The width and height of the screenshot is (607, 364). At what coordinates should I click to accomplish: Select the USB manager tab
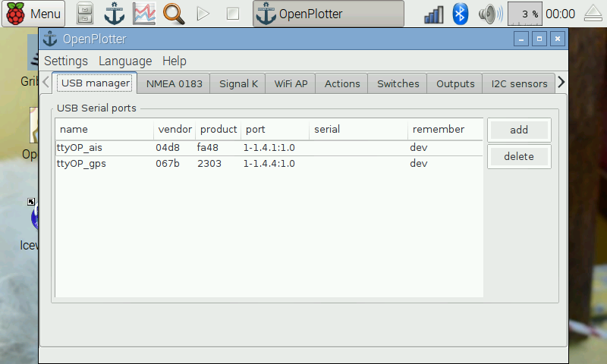pos(95,83)
